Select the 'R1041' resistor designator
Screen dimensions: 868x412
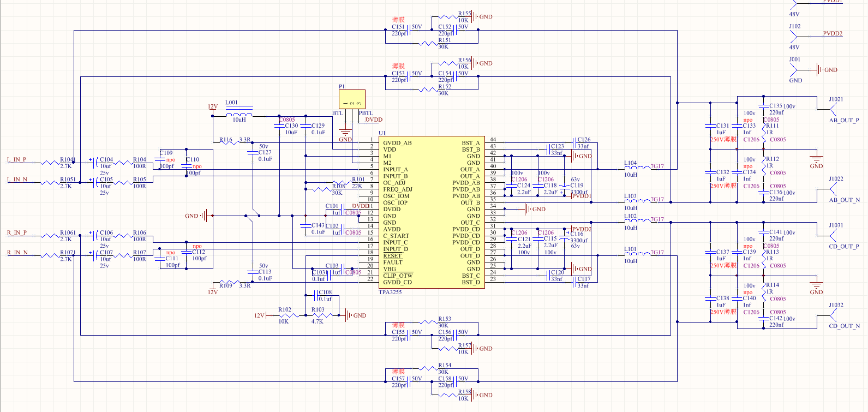pyautogui.click(x=68, y=160)
